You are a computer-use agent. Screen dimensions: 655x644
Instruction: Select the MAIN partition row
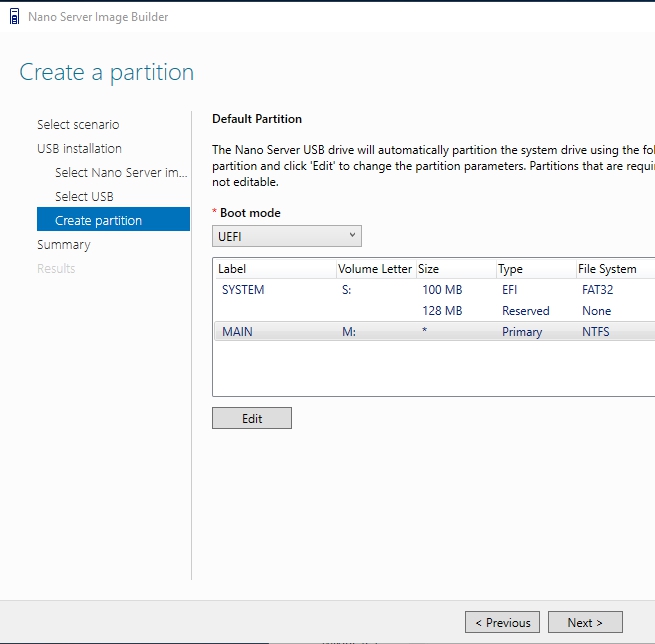(x=434, y=331)
